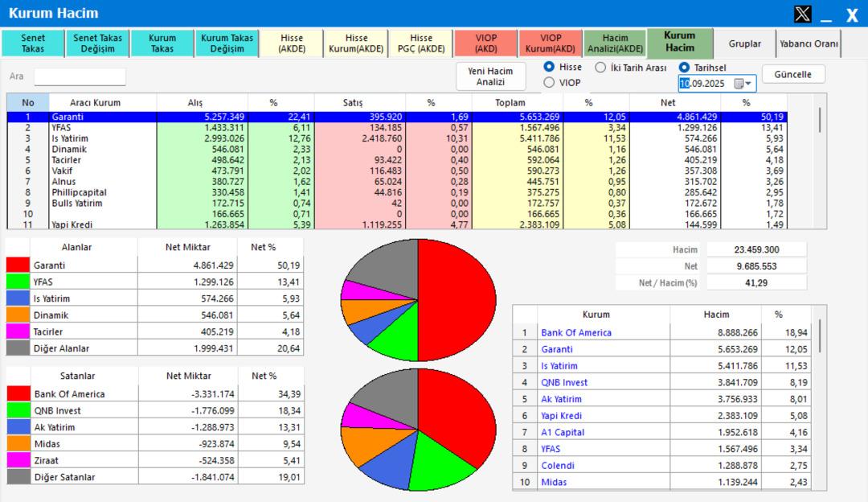Click the green YFAS swatch in Alanlar

pos(18,282)
